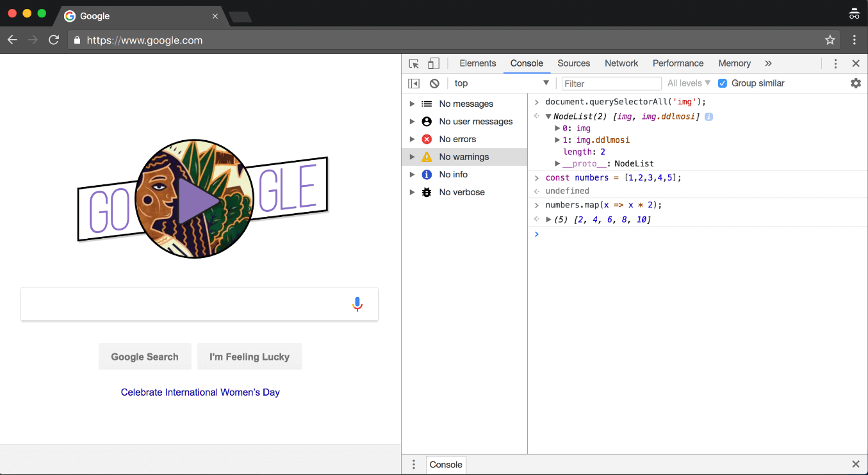Activate the inspect element picker
This screenshot has height=475, width=868.
click(x=414, y=63)
